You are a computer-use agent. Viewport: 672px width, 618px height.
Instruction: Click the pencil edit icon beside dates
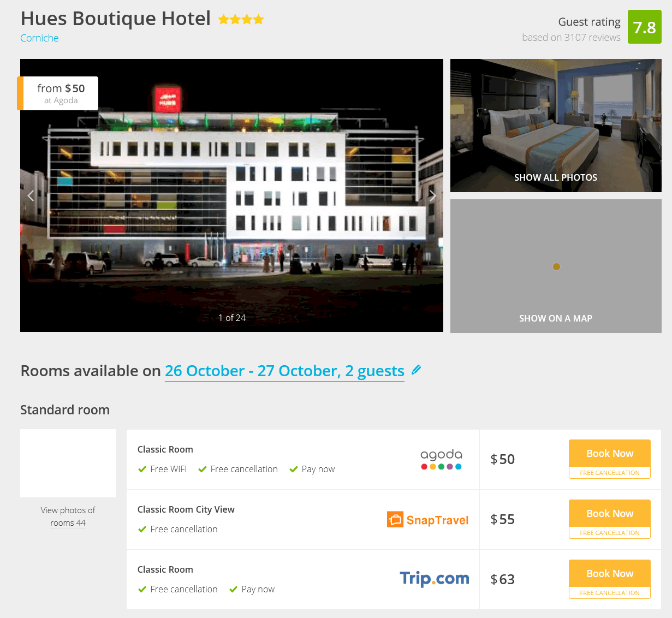point(416,370)
